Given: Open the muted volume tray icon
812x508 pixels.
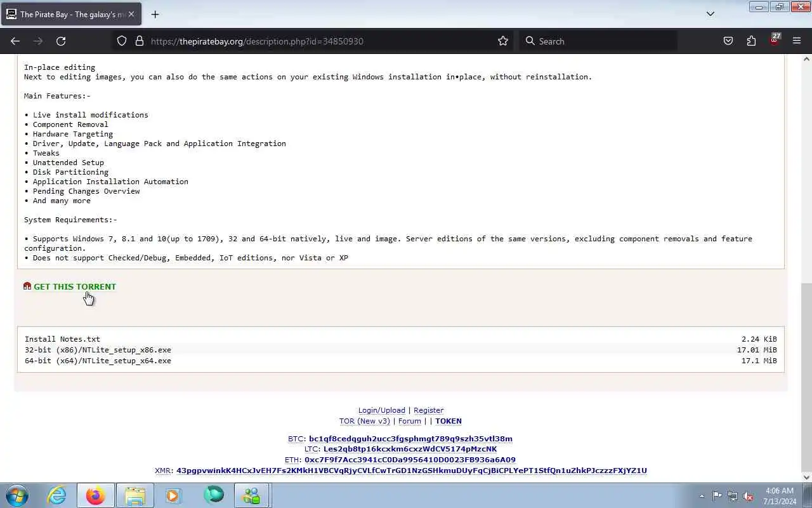Looking at the screenshot, I should [749, 496].
